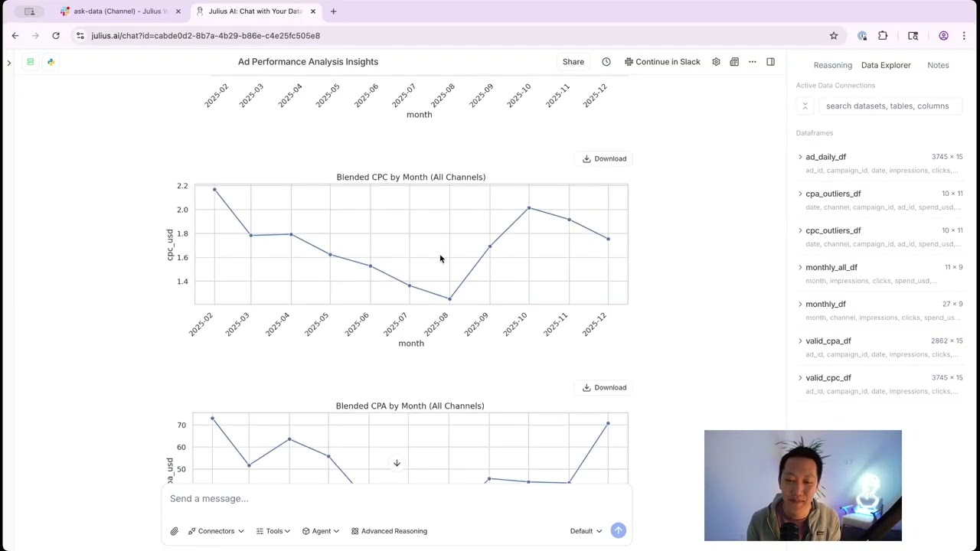980x551 pixels.
Task: Go back in the browser
Action: 15,36
